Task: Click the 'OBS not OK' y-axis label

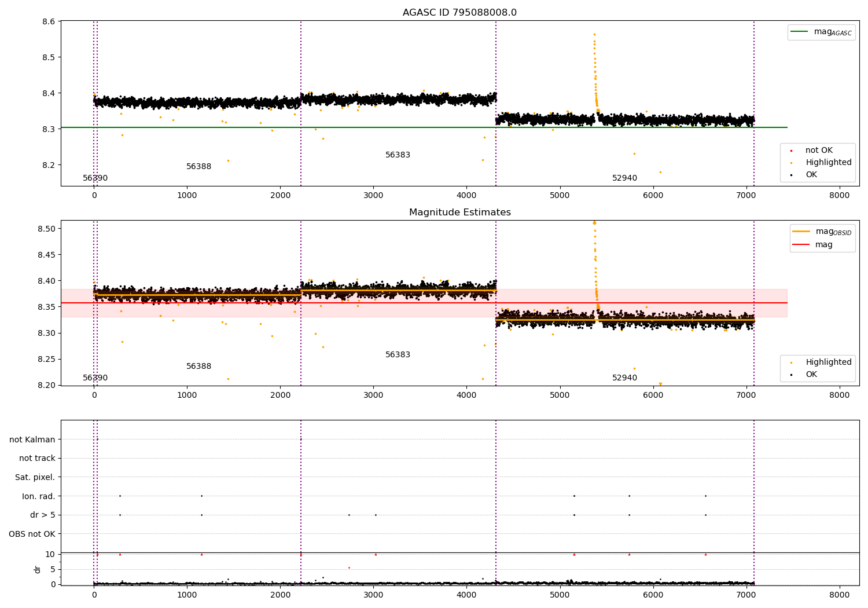Action: point(32,534)
